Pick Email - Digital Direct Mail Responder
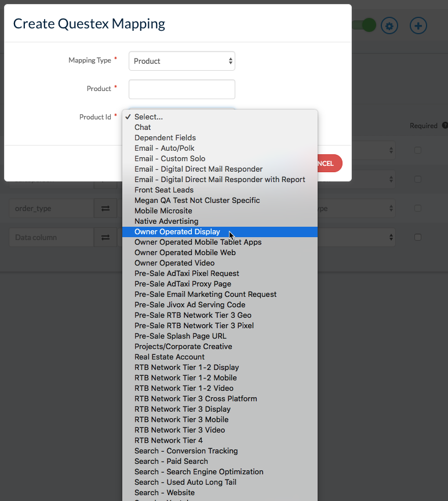This screenshot has width=448, height=501. (220, 169)
